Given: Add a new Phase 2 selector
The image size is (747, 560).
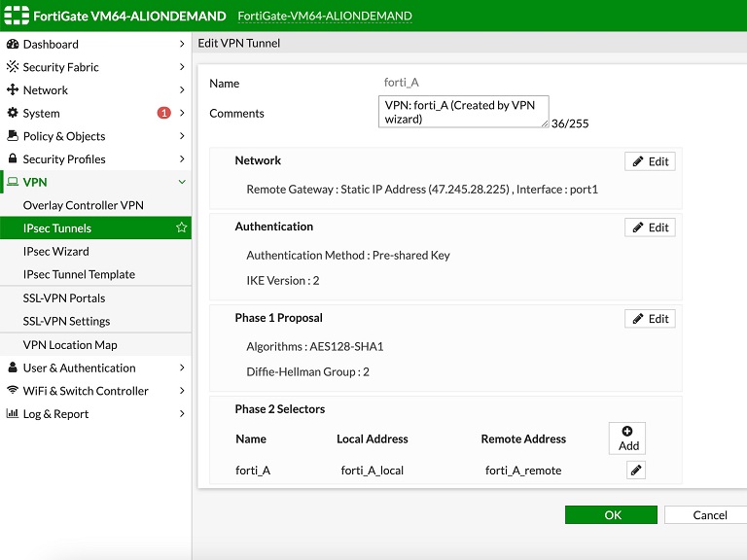Looking at the screenshot, I should click(627, 438).
